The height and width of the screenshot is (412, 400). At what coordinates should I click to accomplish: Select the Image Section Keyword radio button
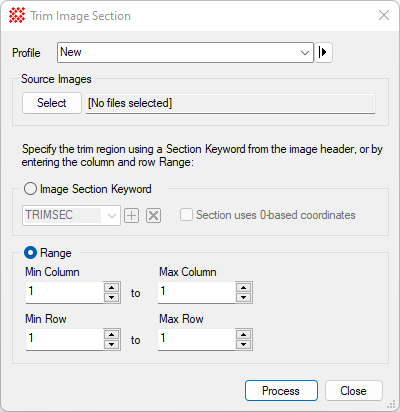pyautogui.click(x=30, y=189)
